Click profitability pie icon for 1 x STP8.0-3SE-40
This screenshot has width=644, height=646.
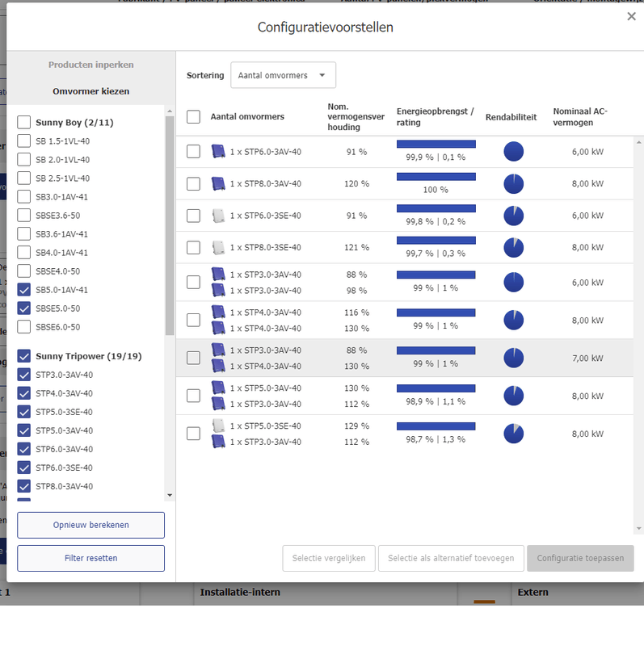(x=513, y=247)
